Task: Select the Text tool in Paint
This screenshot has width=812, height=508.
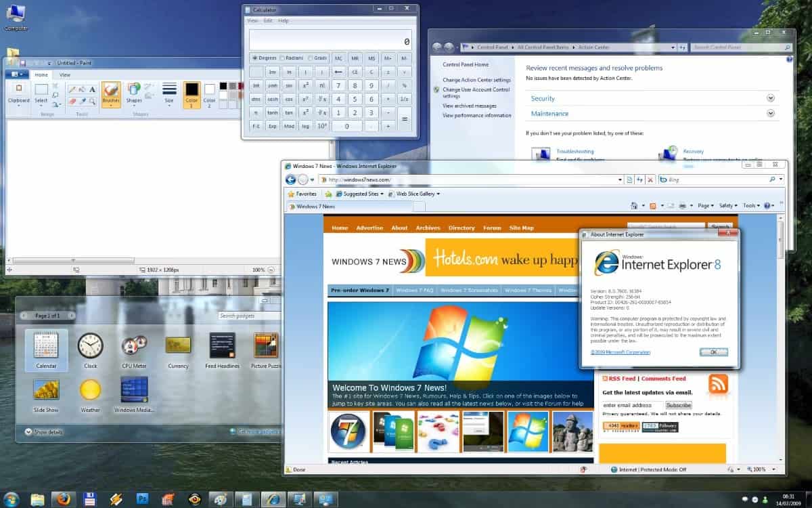Action: click(x=93, y=89)
